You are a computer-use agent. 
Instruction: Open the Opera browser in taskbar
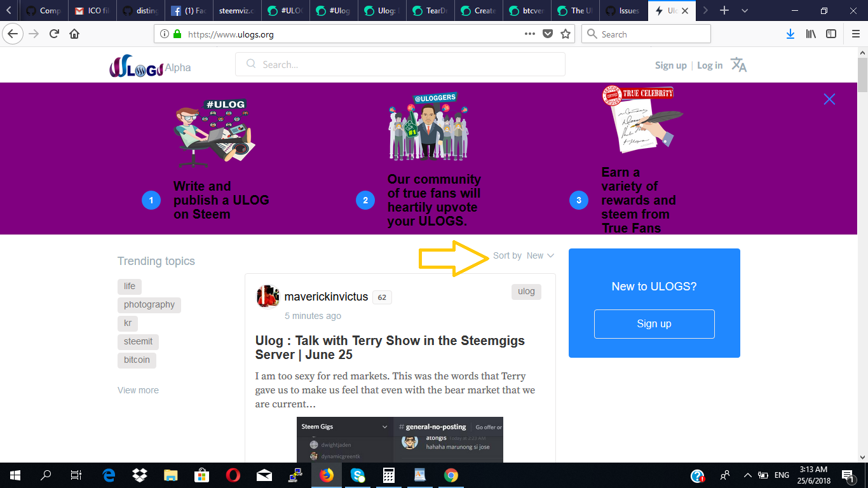tap(233, 475)
